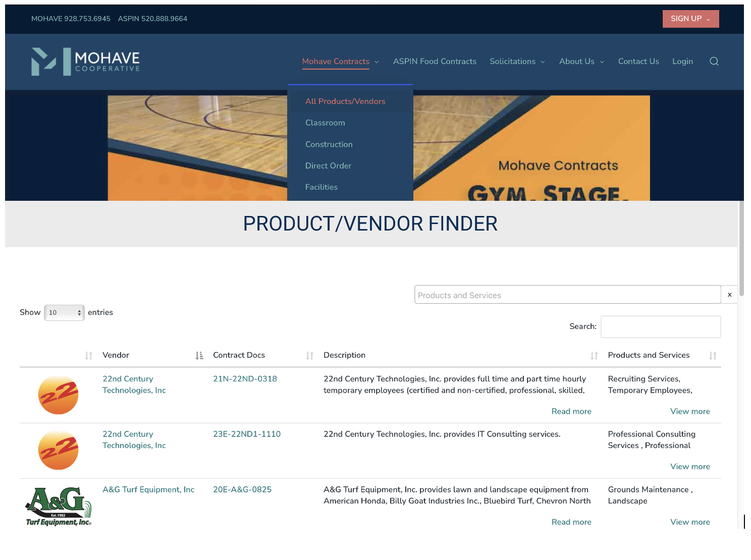Click the 22nd Century logo beside 23E-22ND1-1110
The height and width of the screenshot is (560, 751).
(59, 450)
